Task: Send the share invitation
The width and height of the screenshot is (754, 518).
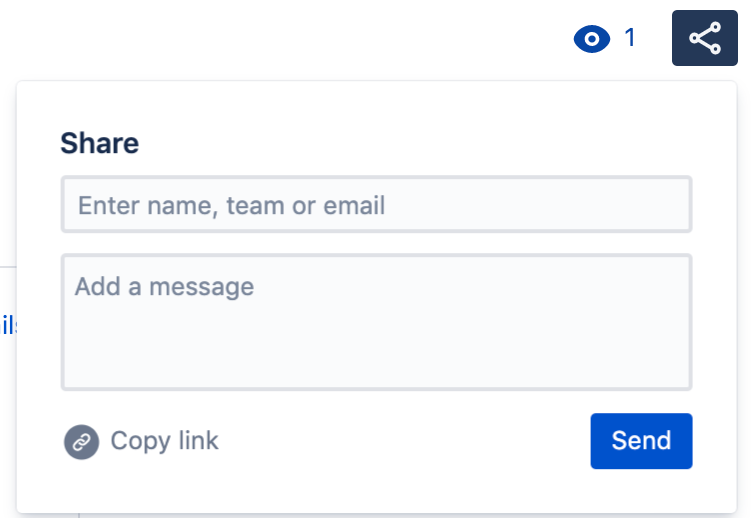Action: (x=641, y=441)
